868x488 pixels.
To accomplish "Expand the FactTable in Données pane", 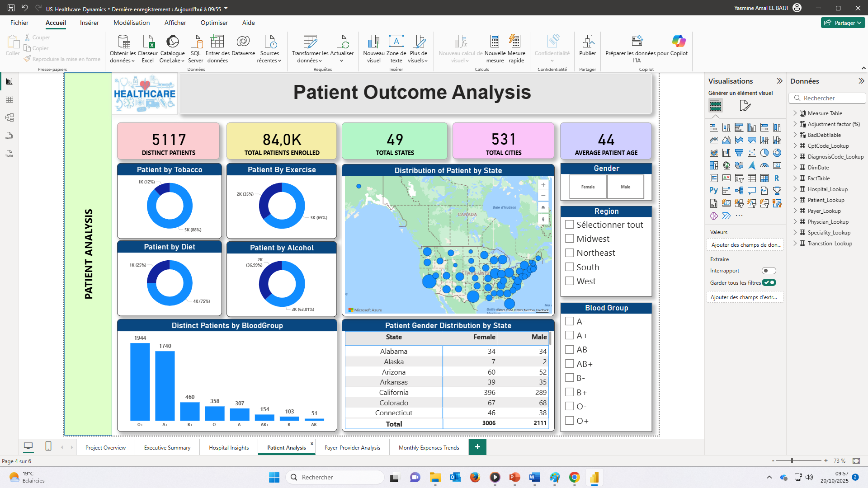I will pyautogui.click(x=795, y=178).
